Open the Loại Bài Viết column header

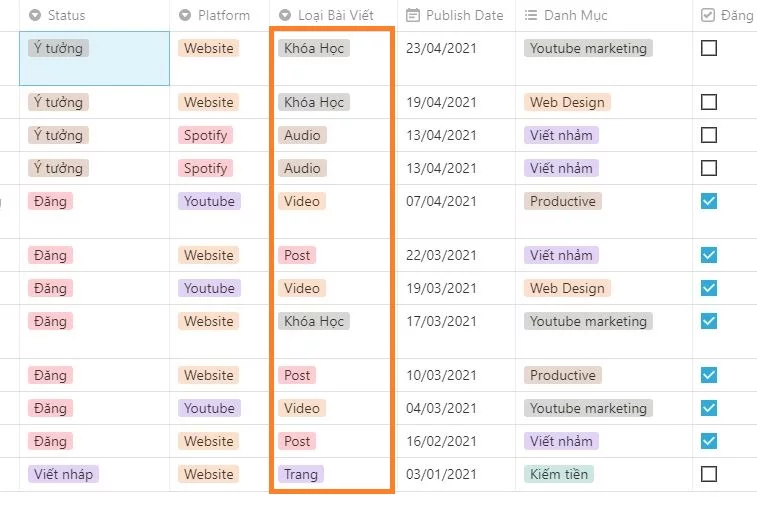click(x=333, y=15)
